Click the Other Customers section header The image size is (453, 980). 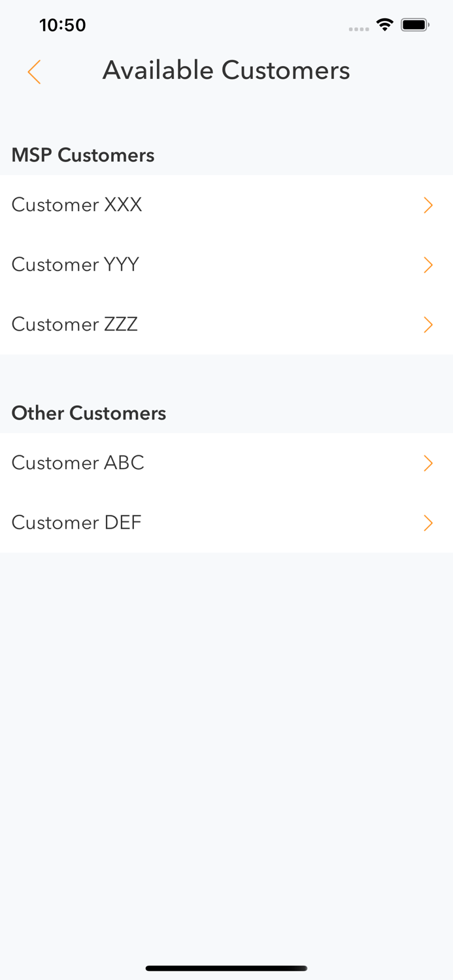coord(89,413)
